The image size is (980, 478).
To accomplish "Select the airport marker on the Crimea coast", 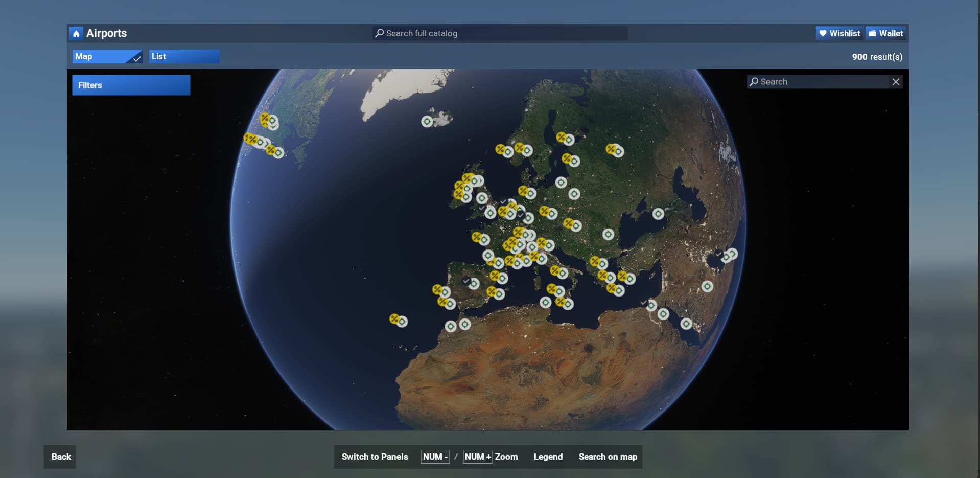I will click(x=658, y=214).
